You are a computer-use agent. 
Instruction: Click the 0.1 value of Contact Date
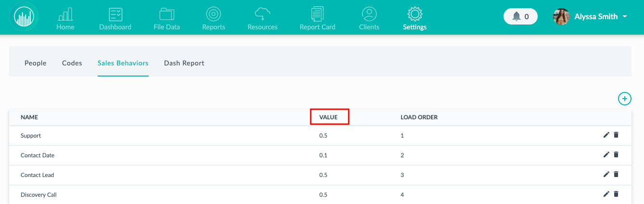click(x=323, y=155)
